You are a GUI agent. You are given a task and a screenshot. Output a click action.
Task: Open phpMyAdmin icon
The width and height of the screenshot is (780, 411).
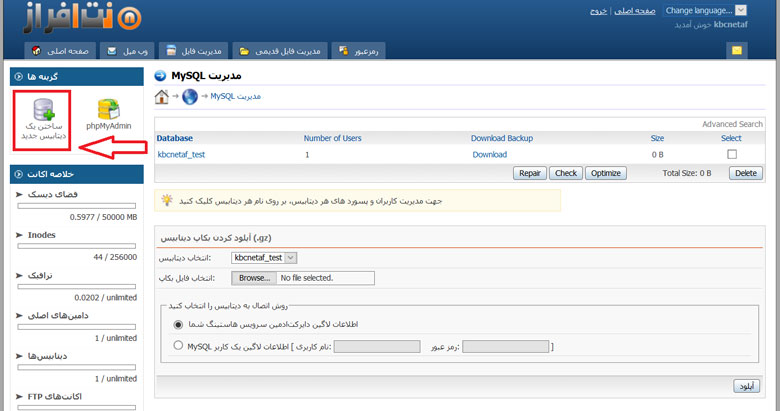(108, 109)
